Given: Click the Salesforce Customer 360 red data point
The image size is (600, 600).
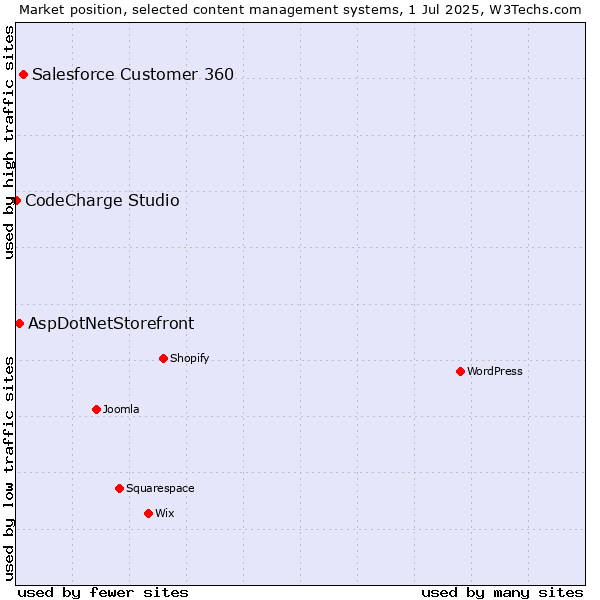Looking at the screenshot, I should point(23,75).
